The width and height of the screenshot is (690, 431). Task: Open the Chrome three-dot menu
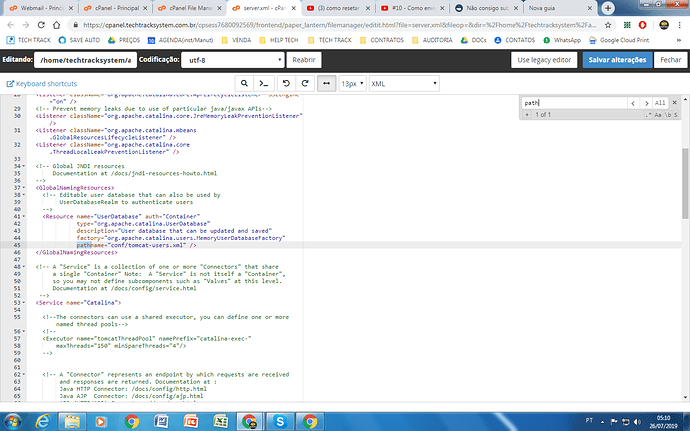click(x=679, y=25)
